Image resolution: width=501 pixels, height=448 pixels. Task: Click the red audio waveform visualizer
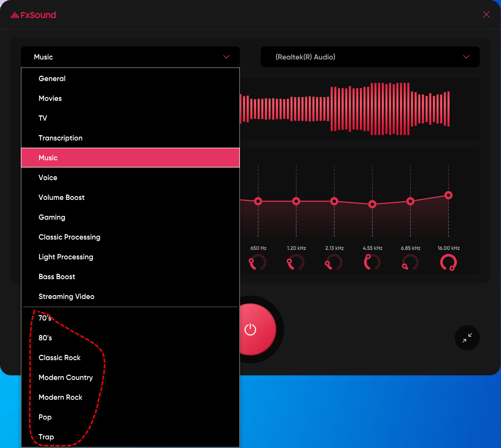pos(345,109)
